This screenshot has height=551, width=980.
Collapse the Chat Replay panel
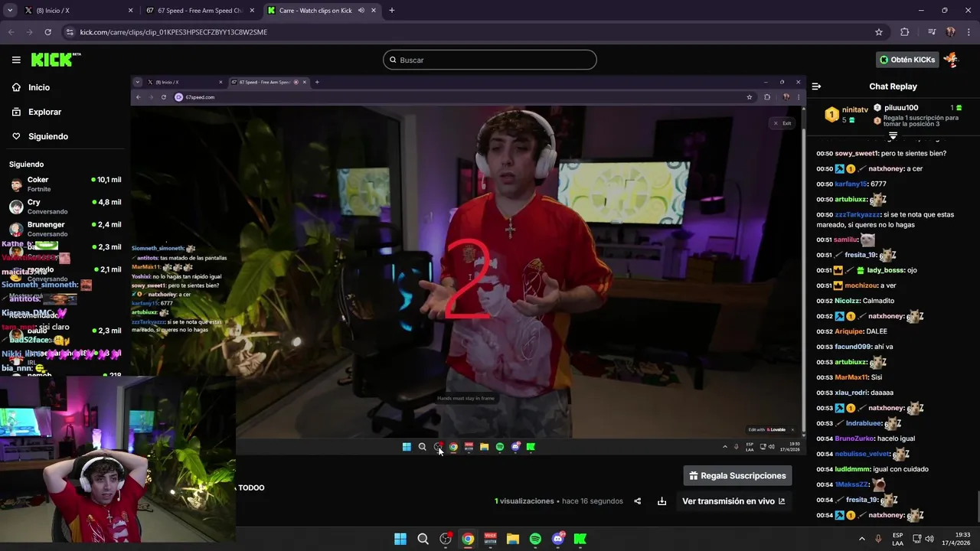816,86
